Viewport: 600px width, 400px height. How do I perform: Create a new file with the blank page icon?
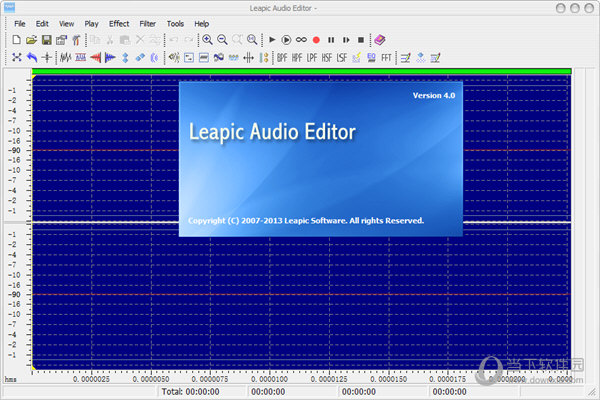(x=16, y=40)
